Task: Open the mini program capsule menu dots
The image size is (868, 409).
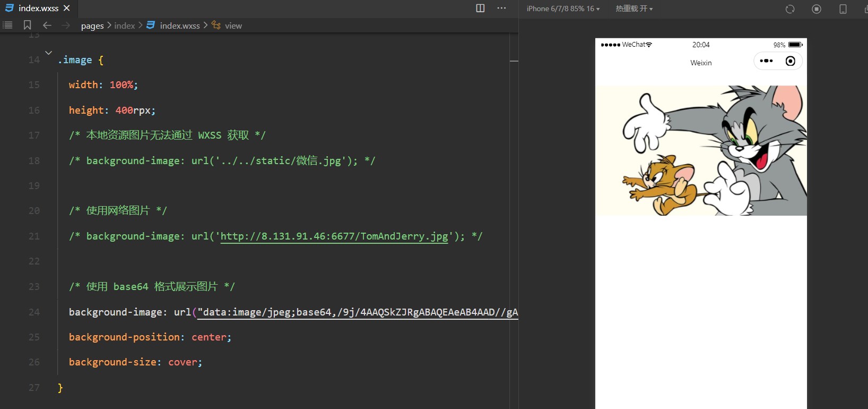Action: pyautogui.click(x=766, y=61)
